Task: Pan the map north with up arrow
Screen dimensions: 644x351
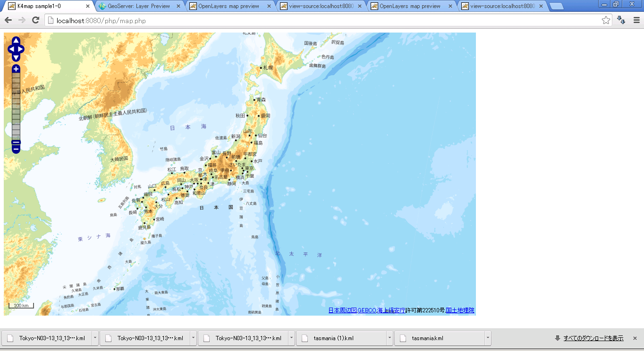Action: (16, 41)
